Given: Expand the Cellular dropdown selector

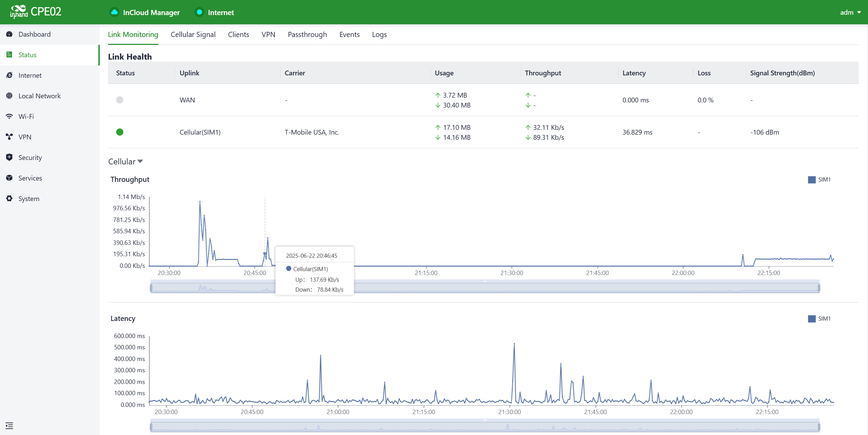Looking at the screenshot, I should (x=126, y=161).
